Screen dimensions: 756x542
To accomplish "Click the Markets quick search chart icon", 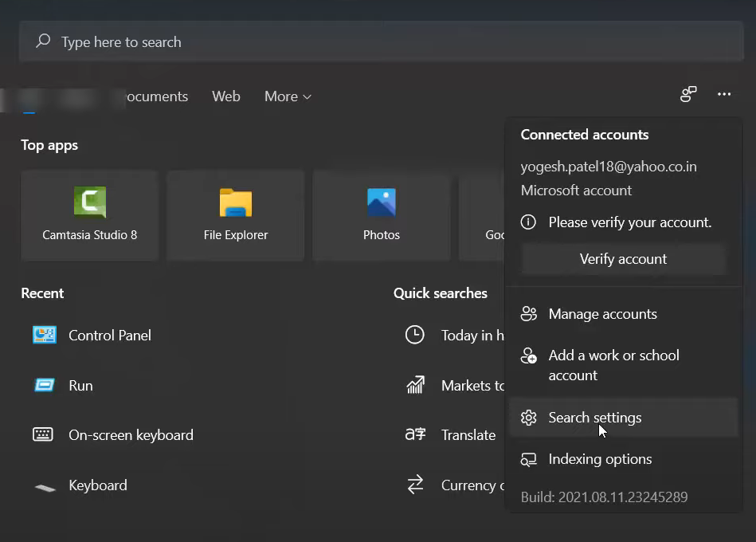I will coord(415,386).
